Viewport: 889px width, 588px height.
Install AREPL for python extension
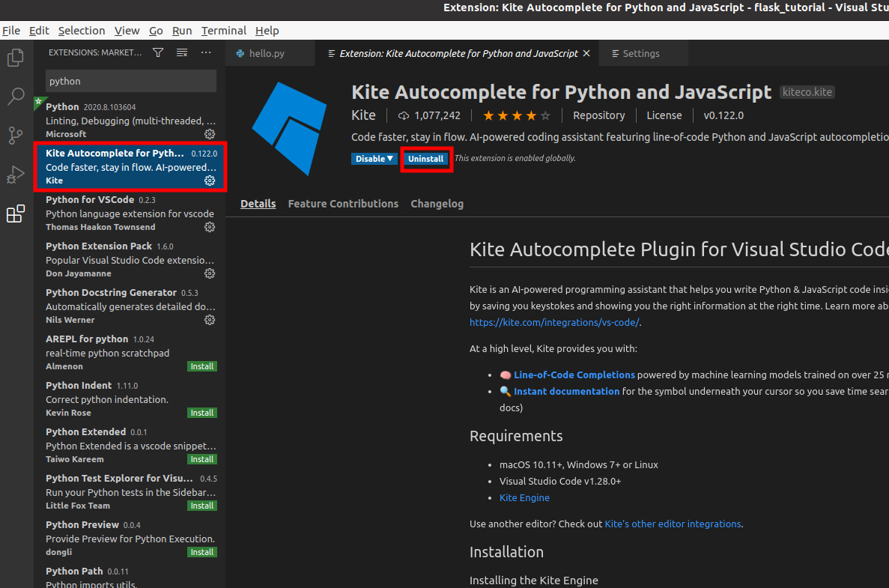[x=201, y=366]
